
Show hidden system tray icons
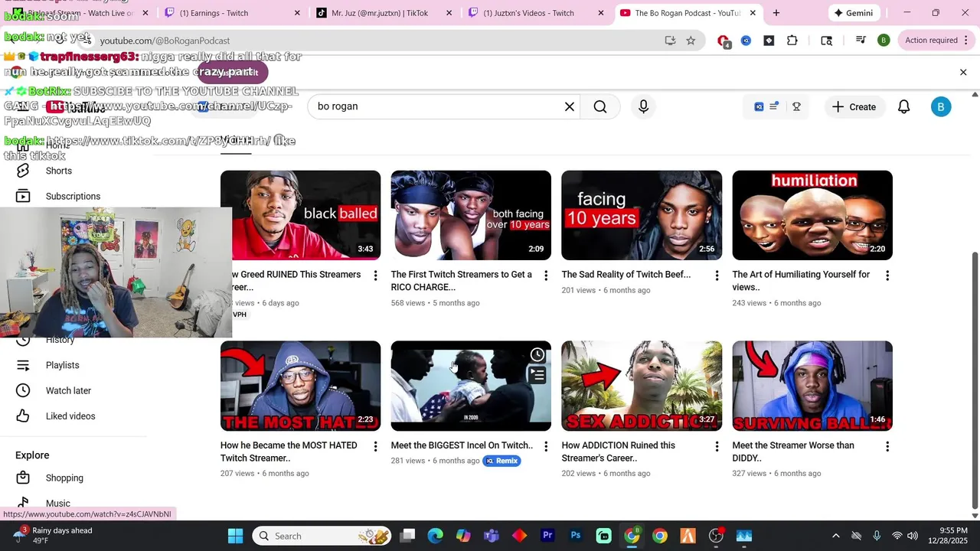point(836,536)
